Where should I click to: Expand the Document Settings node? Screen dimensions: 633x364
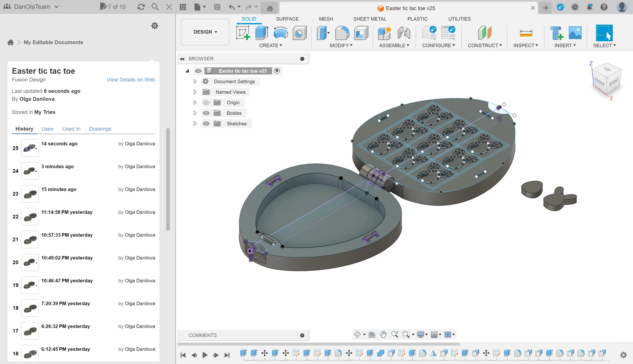tap(195, 81)
